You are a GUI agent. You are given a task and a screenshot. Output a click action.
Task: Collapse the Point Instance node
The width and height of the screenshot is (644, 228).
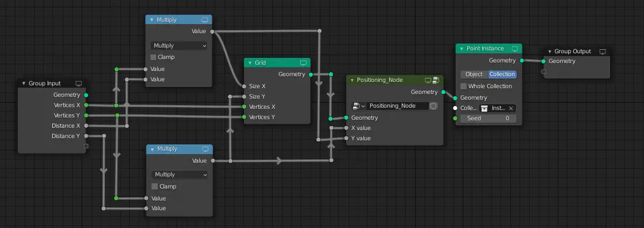point(461,48)
